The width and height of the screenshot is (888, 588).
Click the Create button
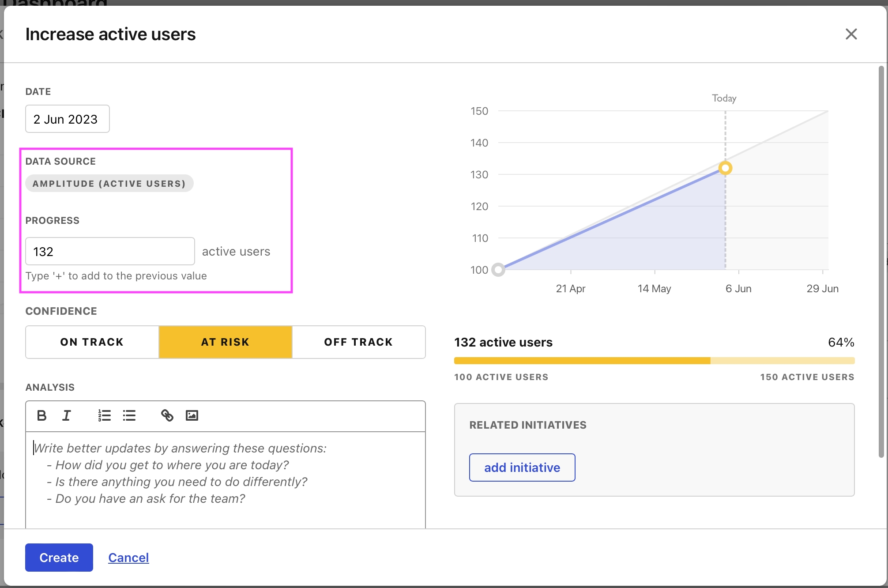59,558
